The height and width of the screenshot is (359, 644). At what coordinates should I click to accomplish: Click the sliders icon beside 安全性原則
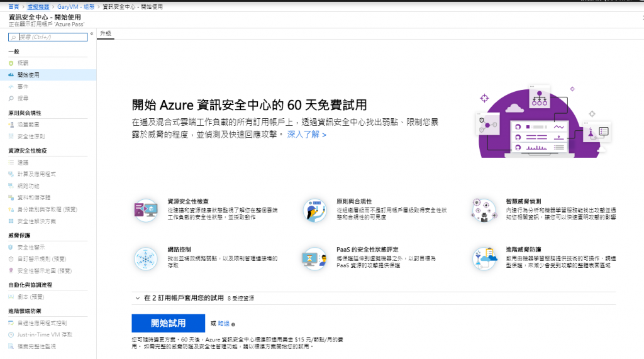(x=11, y=136)
